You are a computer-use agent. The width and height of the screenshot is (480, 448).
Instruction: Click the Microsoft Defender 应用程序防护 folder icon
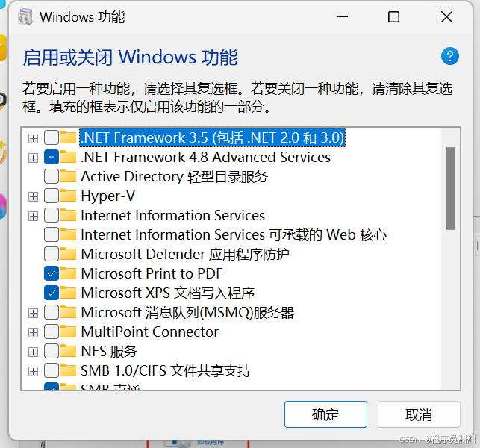pyautogui.click(x=69, y=255)
